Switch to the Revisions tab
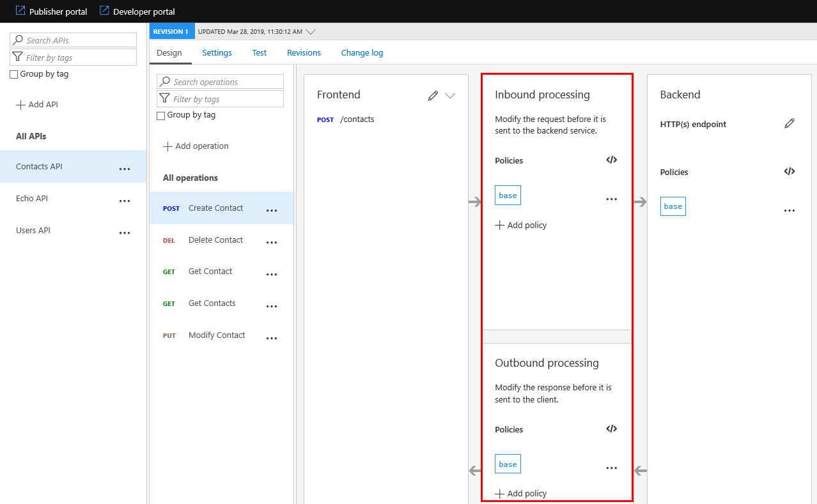 (304, 53)
